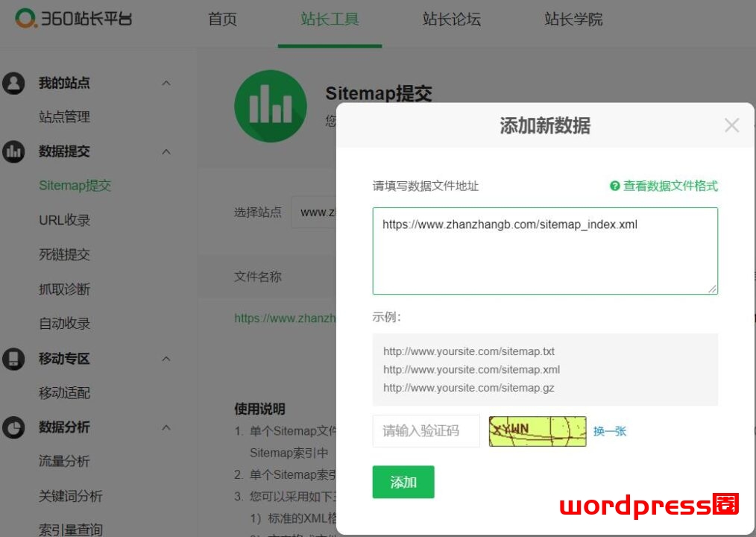The image size is (756, 537).
Task: Click the 数据分析 pie chart icon
Action: coord(13,427)
